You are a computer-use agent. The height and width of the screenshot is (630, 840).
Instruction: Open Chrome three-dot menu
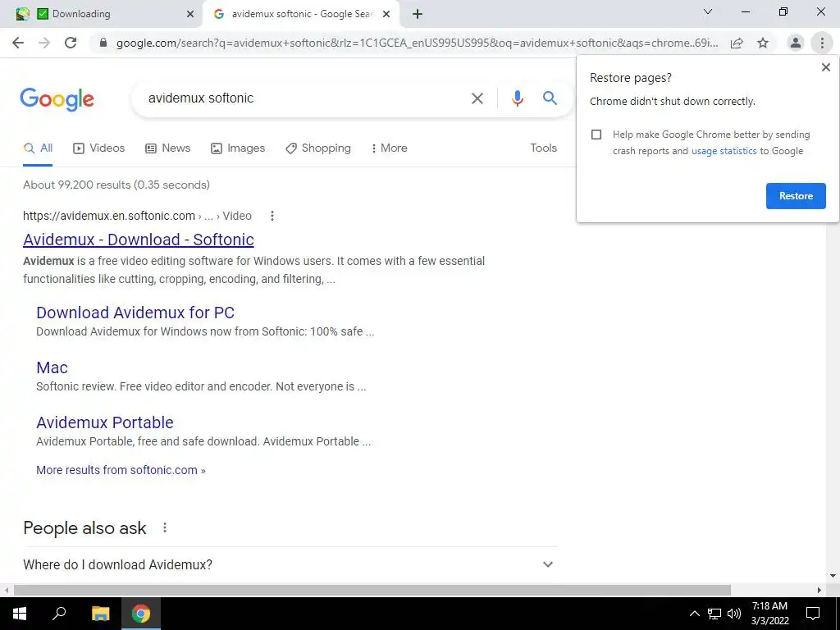click(x=822, y=43)
